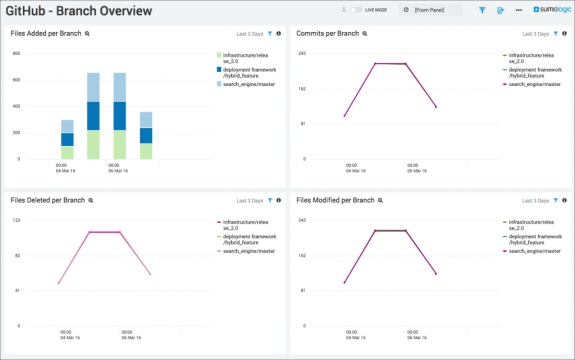Toggle deployment framework/hybrid_feature in Files Added legend
575x360 pixels.
coord(246,73)
